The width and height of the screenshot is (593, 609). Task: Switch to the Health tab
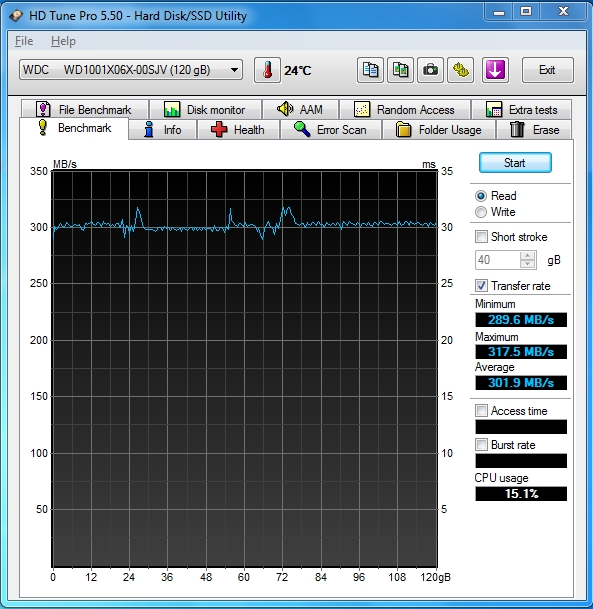pos(238,129)
